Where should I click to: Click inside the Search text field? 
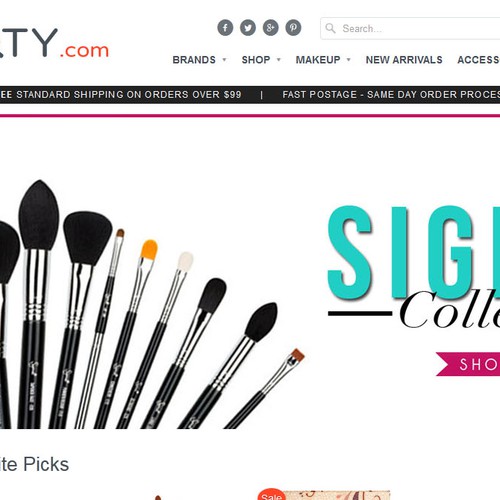tap(410, 28)
